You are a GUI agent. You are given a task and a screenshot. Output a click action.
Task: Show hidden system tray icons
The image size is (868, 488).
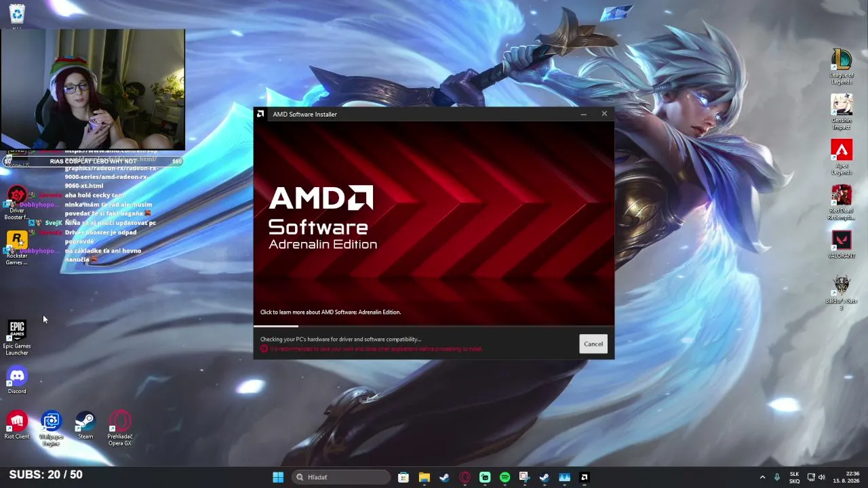point(762,477)
